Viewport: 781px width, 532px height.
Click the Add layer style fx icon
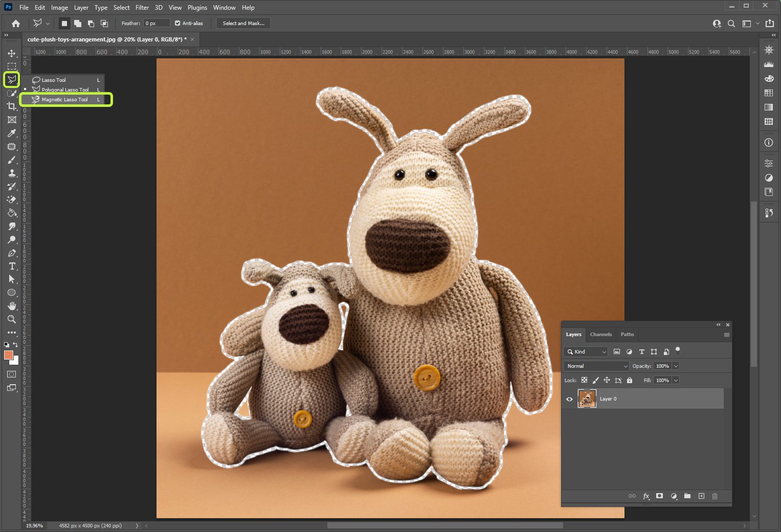(646, 496)
